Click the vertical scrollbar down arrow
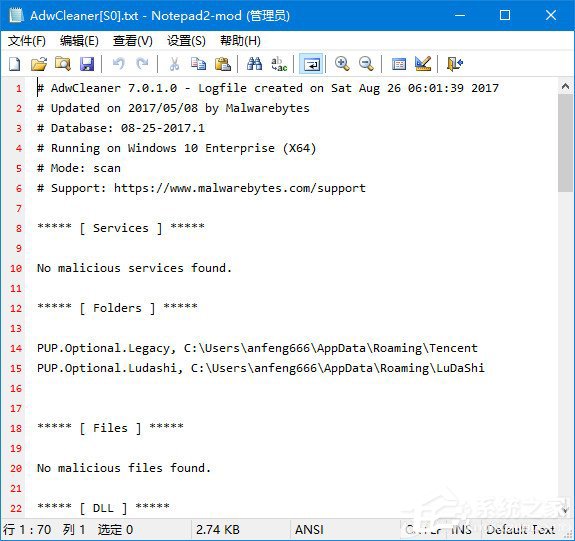The image size is (575, 541). [565, 509]
